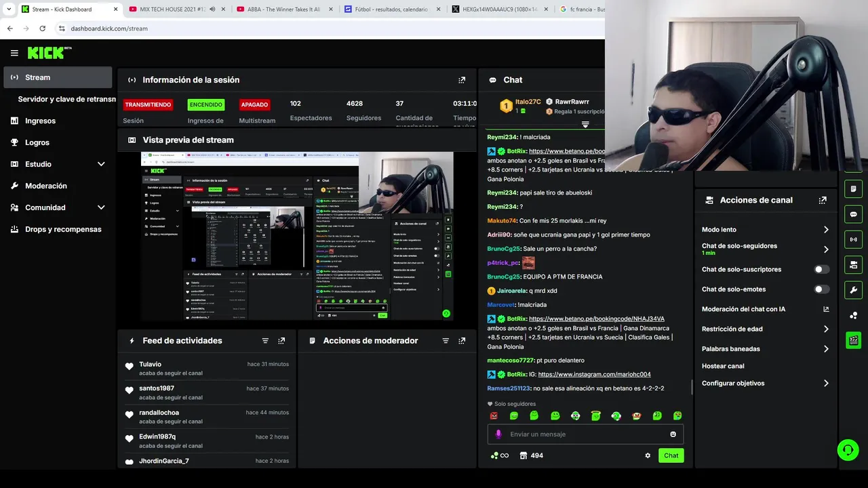Click the Kick beta logo

(x=49, y=53)
